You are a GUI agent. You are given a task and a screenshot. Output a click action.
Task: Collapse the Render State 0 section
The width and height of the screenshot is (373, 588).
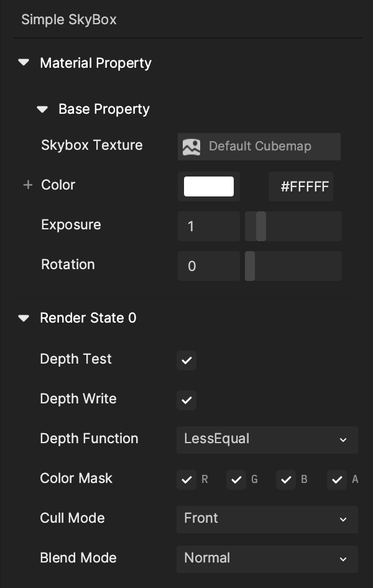(24, 318)
